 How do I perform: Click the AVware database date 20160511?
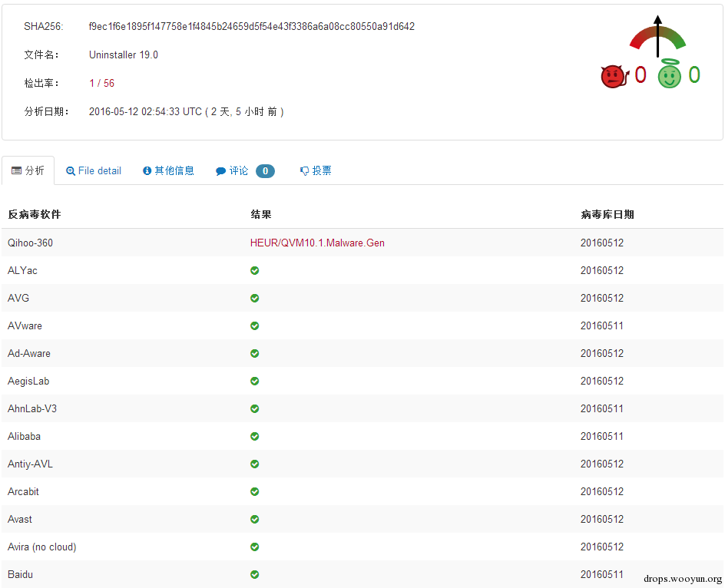coord(602,326)
